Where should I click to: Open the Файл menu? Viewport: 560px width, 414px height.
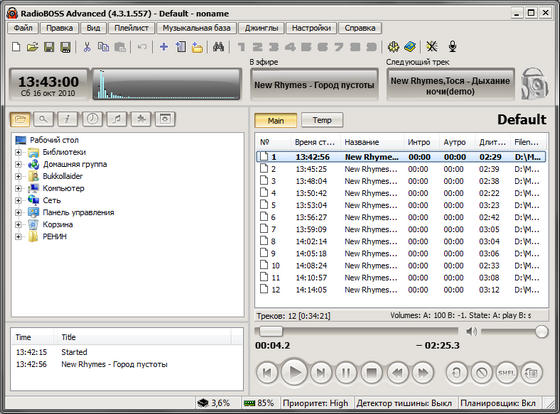(x=23, y=28)
